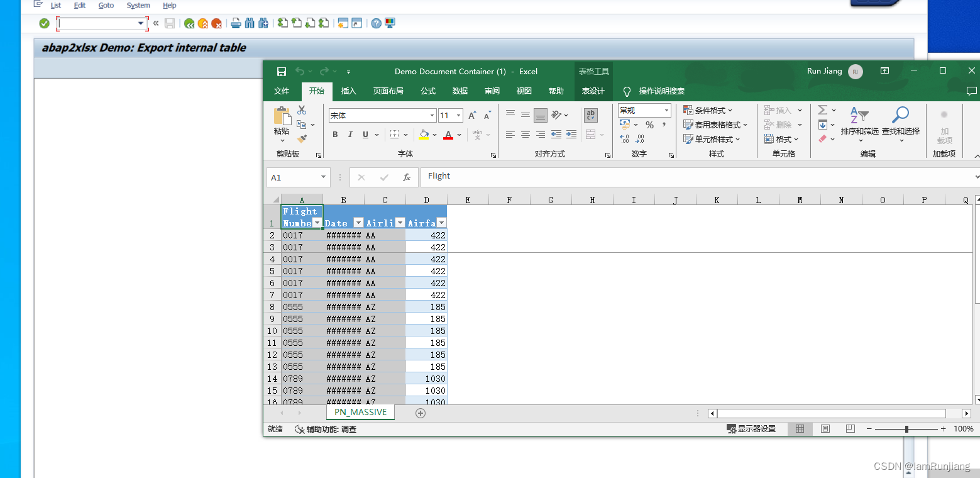This screenshot has width=980, height=478.
Task: Click the 单元格样式 Cell Styles button
Action: (x=712, y=139)
